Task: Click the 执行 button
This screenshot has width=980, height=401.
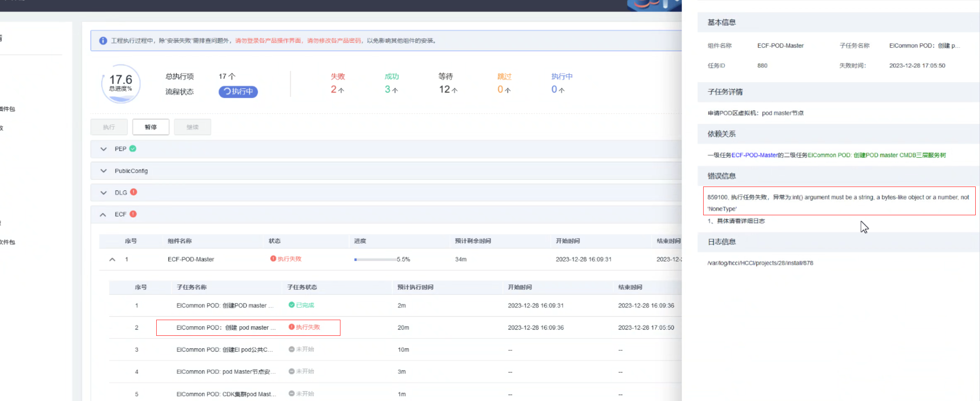Action: [x=109, y=127]
